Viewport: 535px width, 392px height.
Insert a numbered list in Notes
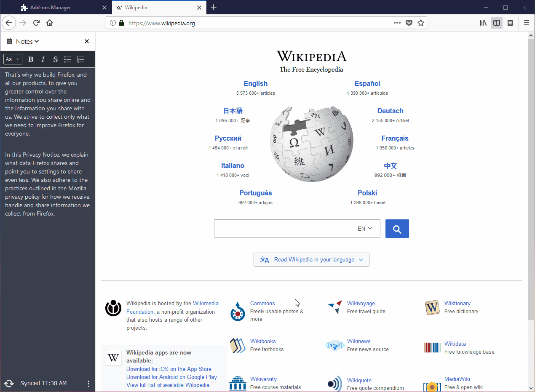tap(81, 59)
